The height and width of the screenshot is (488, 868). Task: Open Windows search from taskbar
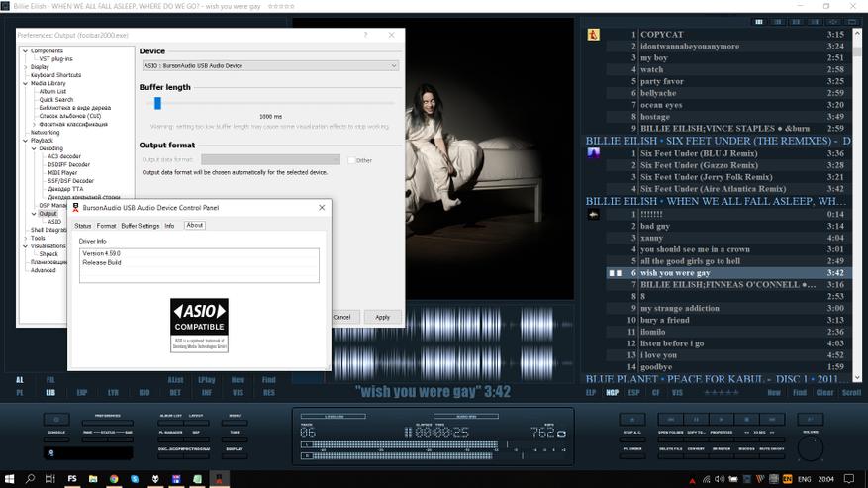[30, 479]
